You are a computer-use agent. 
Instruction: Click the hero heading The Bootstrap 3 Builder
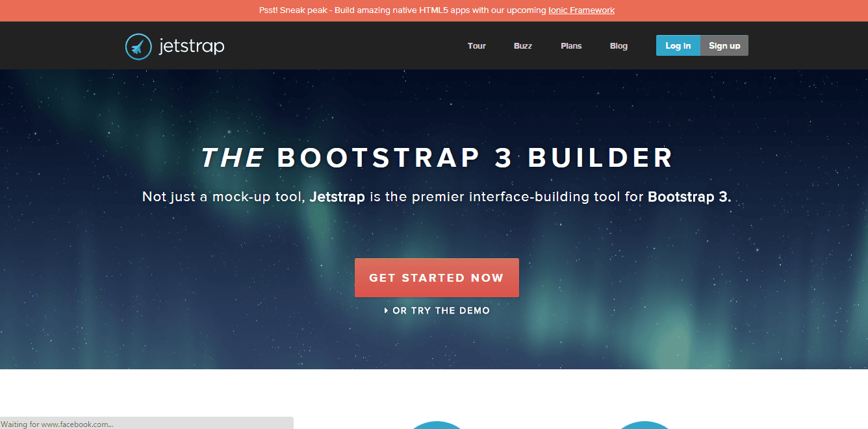click(437, 158)
